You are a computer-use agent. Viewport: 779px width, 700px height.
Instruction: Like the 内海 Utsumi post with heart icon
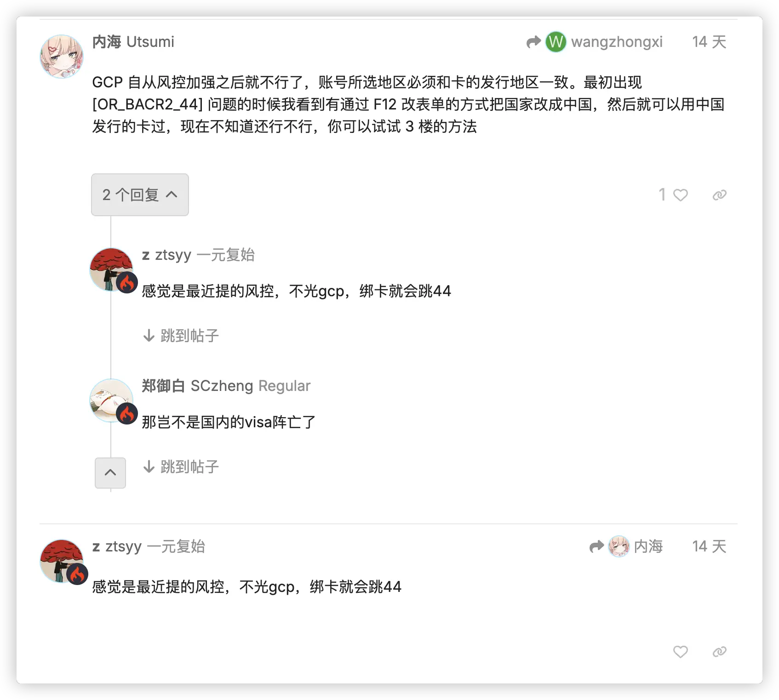click(x=680, y=195)
